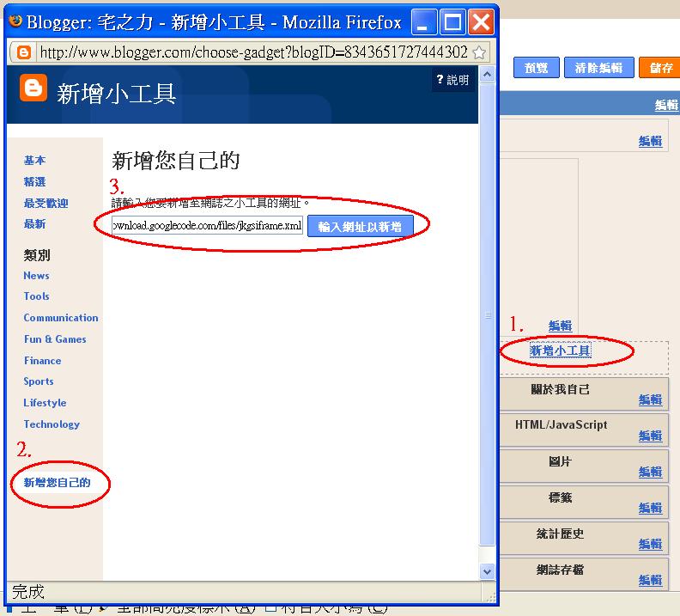
Task: Maximize the Firefox popup window
Action: tap(452, 21)
